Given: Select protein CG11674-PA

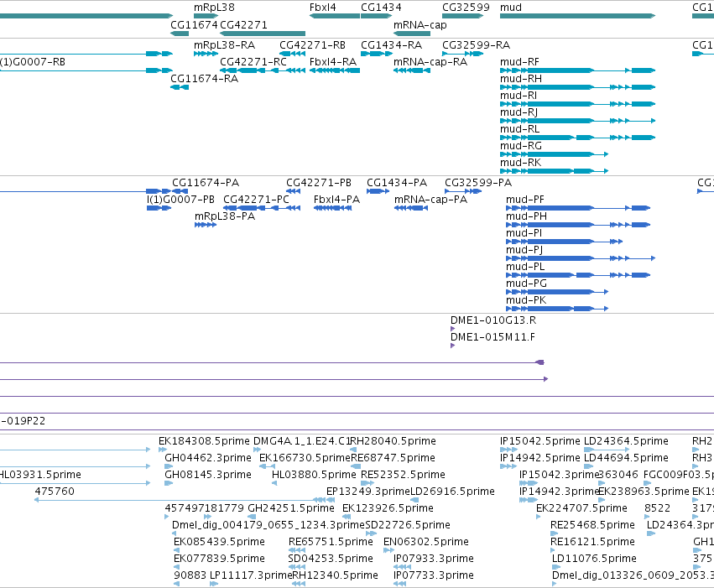Looking at the screenshot, I should 206,183.
